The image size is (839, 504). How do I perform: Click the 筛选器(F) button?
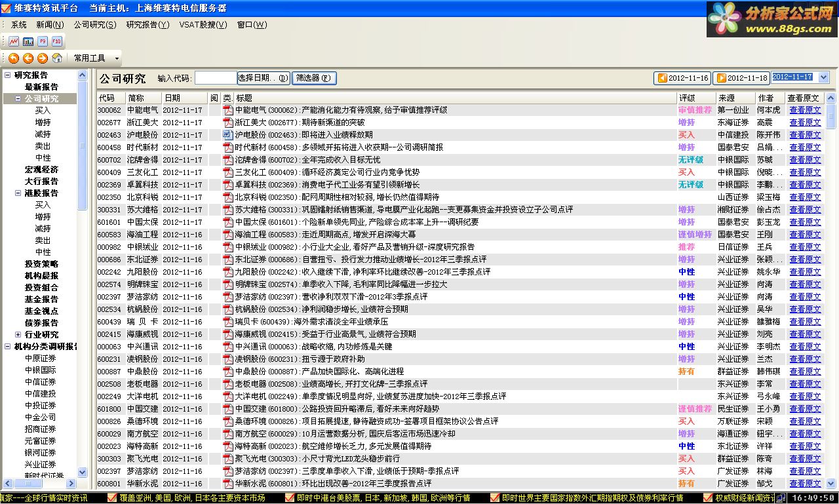pyautogui.click(x=315, y=78)
